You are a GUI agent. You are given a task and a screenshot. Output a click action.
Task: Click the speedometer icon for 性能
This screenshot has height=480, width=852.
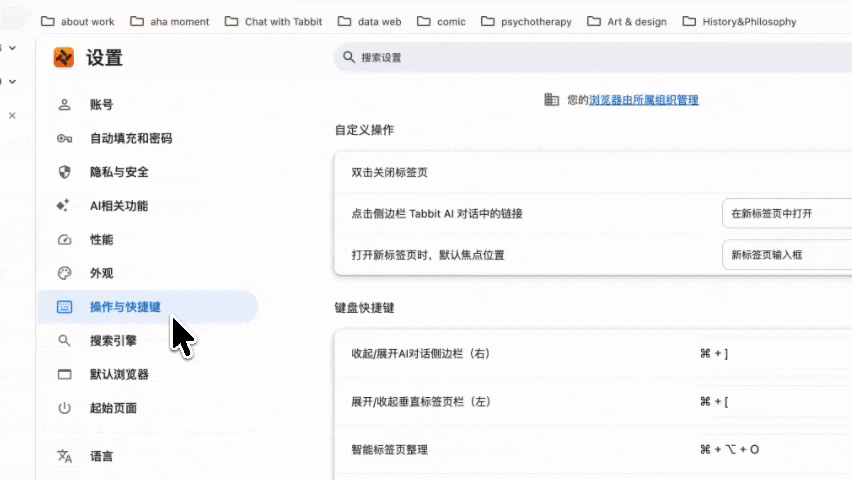point(64,239)
